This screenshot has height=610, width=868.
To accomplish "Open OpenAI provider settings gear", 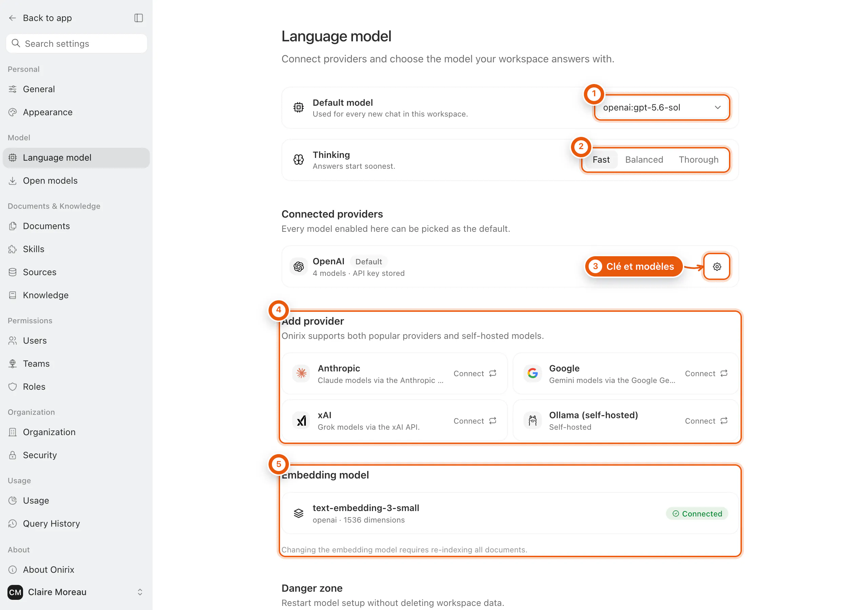I will 717,266.
